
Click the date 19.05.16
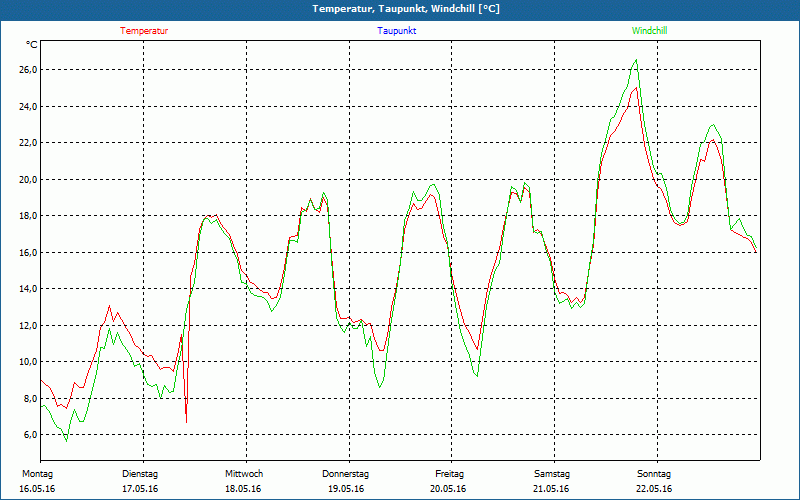346,489
